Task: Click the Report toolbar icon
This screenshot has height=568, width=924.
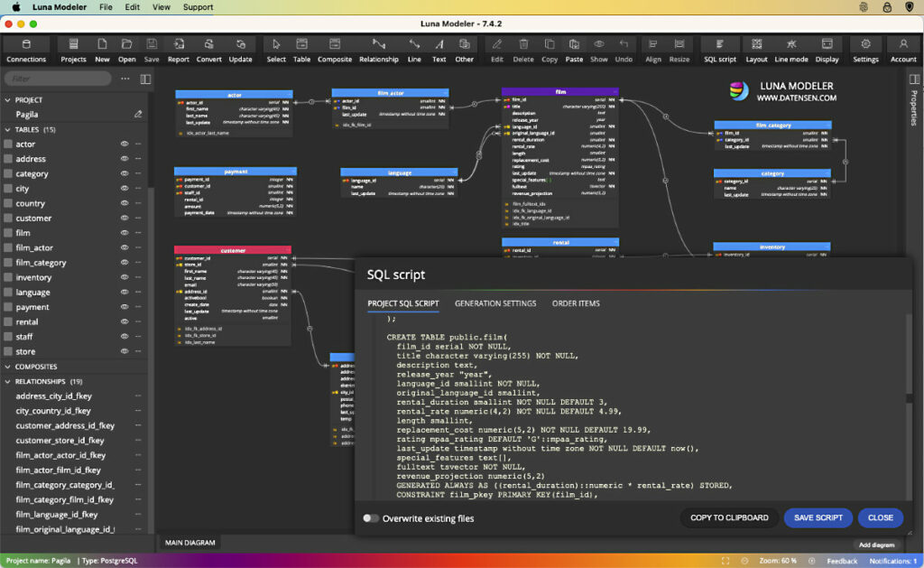Action: [178, 47]
